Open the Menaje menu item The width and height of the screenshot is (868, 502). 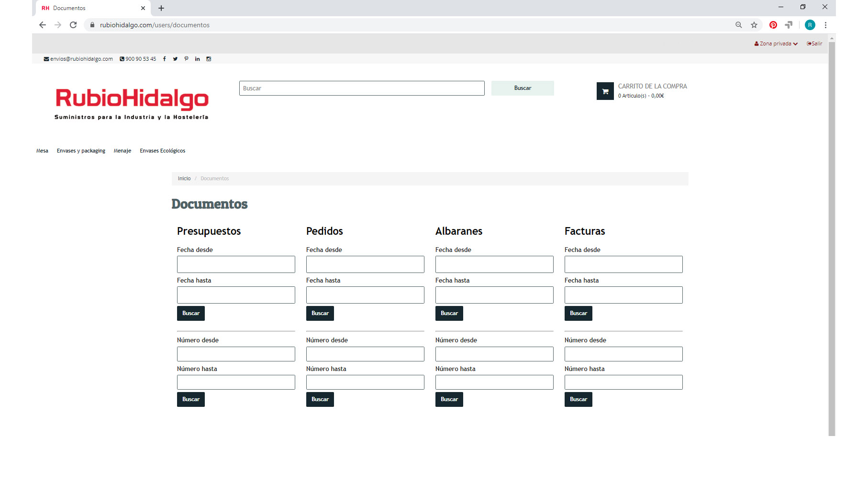pos(122,151)
